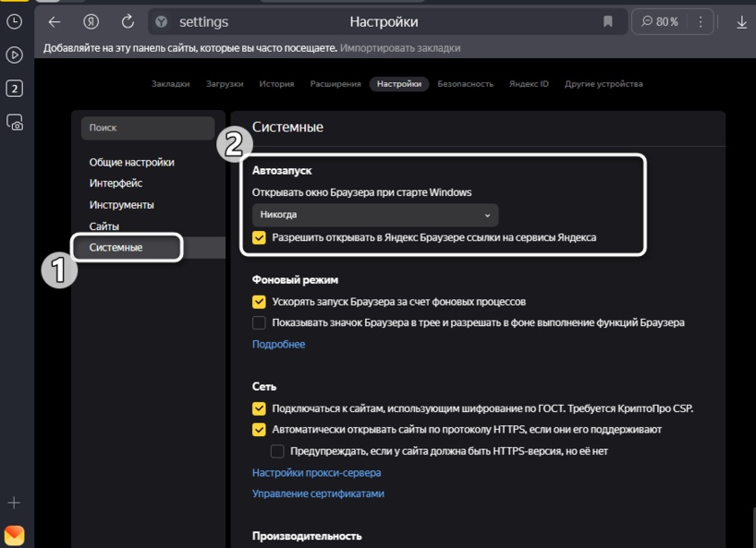
Task: Go back with the left arrow
Action: click(54, 21)
